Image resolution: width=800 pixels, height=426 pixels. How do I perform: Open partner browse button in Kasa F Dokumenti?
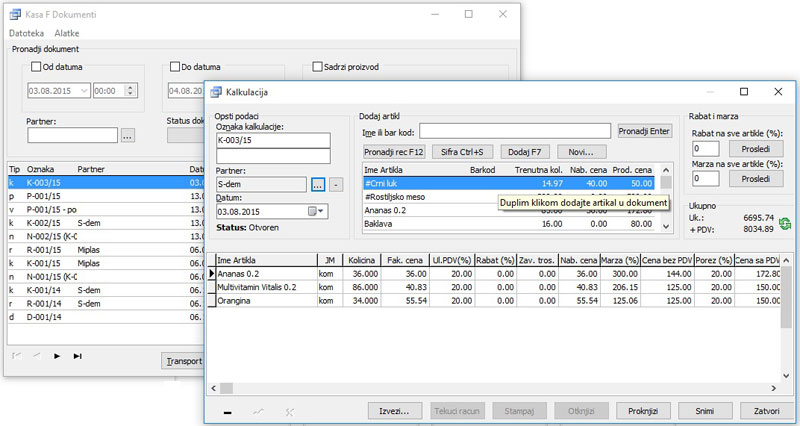pos(128,136)
